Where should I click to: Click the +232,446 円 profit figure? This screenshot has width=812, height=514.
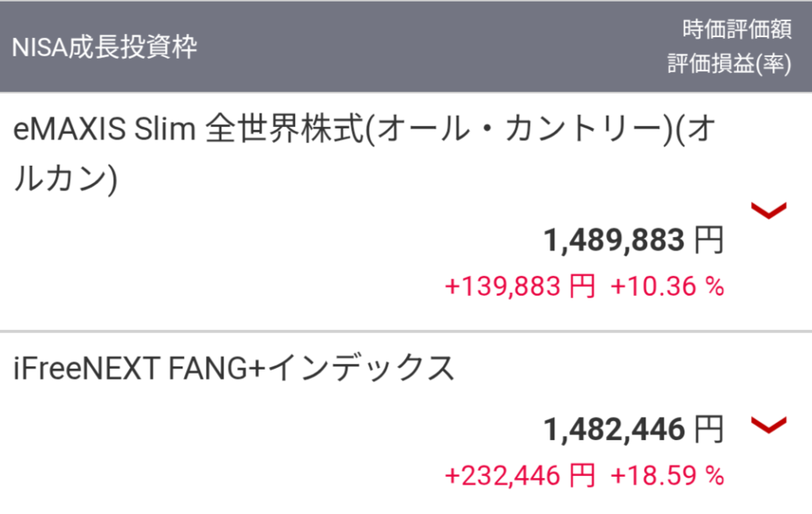coord(520,476)
